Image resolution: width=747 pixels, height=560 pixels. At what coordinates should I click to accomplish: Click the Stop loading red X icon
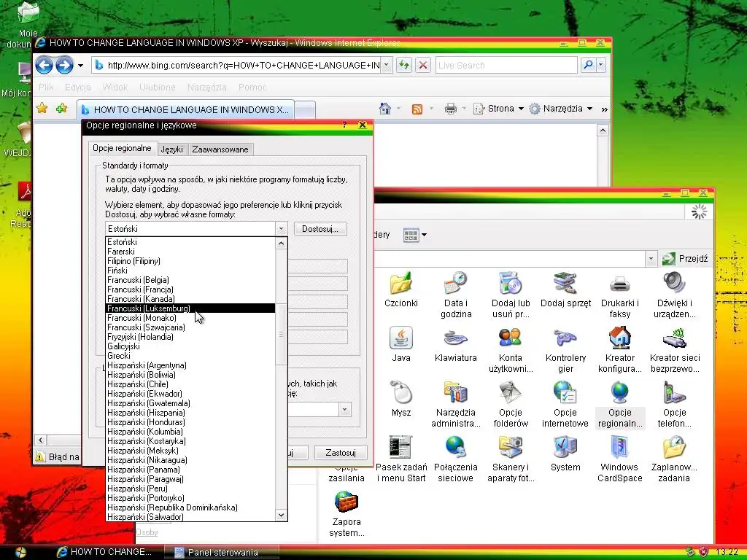pyautogui.click(x=422, y=65)
